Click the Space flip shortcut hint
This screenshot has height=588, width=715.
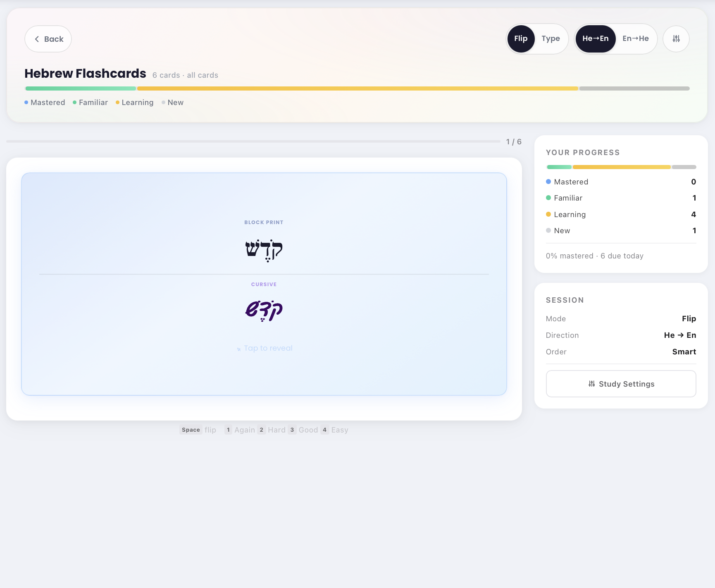click(x=198, y=430)
